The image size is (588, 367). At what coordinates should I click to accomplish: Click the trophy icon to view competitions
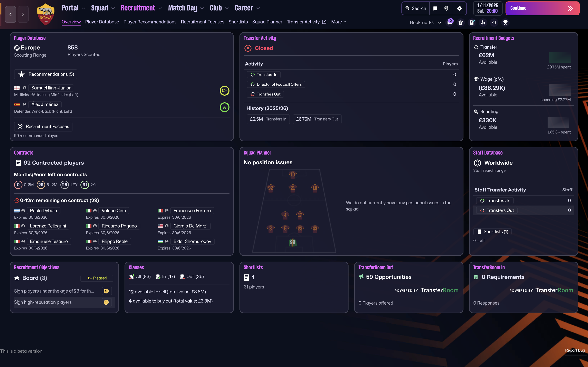click(505, 22)
